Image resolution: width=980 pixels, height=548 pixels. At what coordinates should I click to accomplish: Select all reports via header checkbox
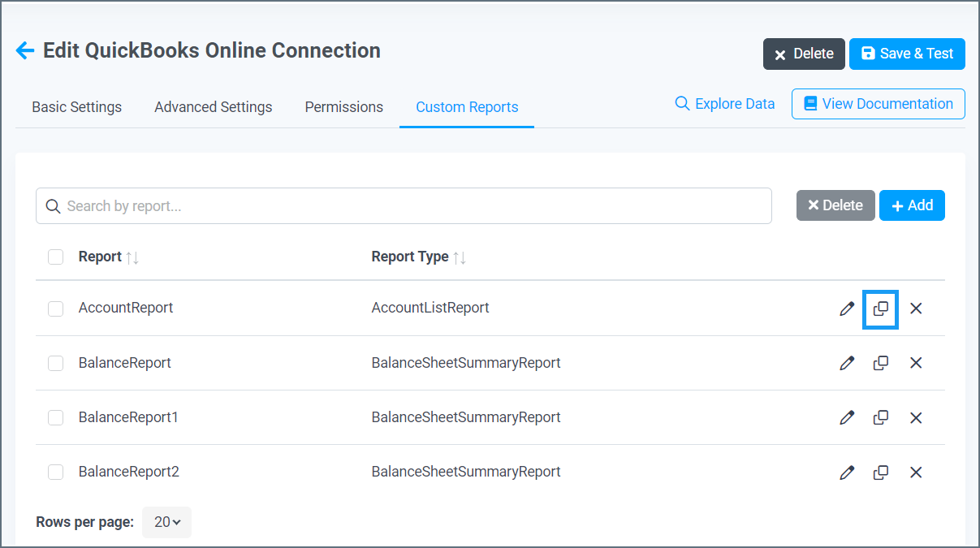point(55,257)
